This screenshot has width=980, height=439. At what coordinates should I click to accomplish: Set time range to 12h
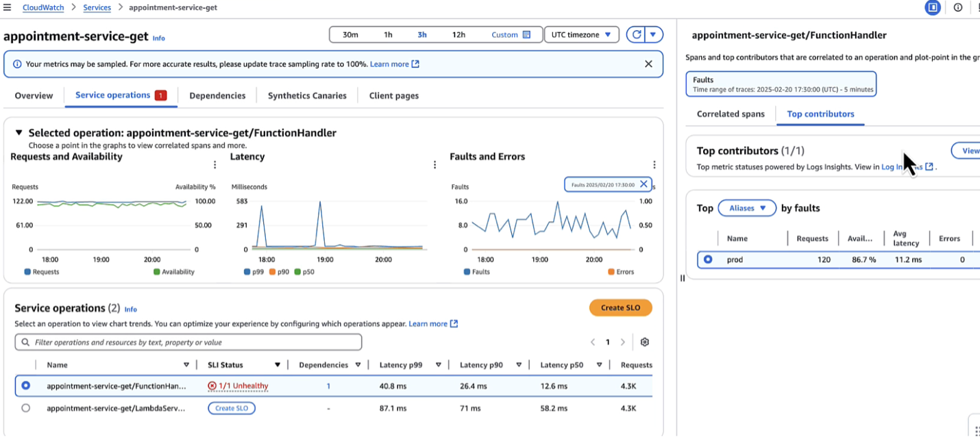coord(458,34)
